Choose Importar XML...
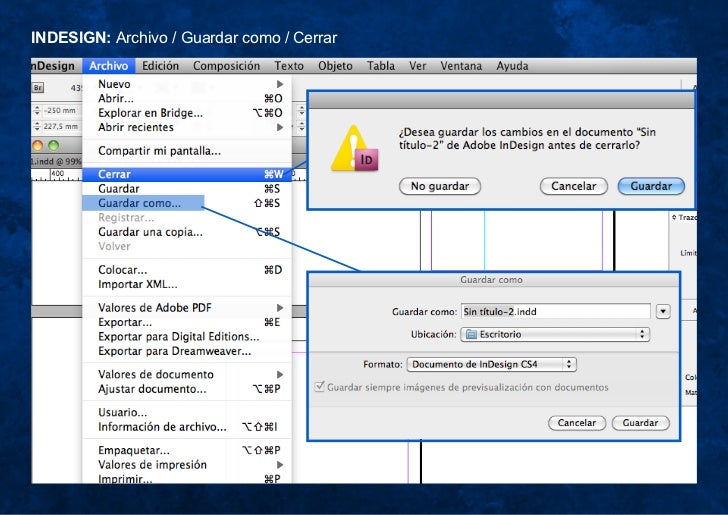This screenshot has width=728, height=515. [187, 284]
